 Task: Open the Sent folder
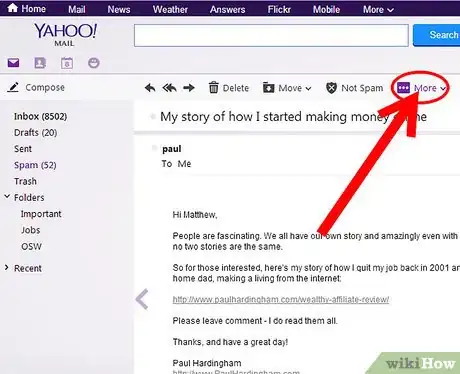point(23,149)
